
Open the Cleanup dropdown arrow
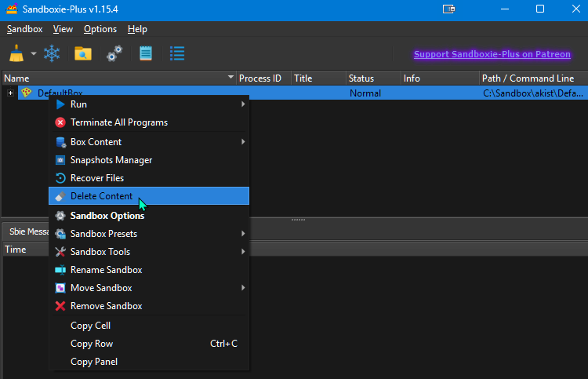34,53
